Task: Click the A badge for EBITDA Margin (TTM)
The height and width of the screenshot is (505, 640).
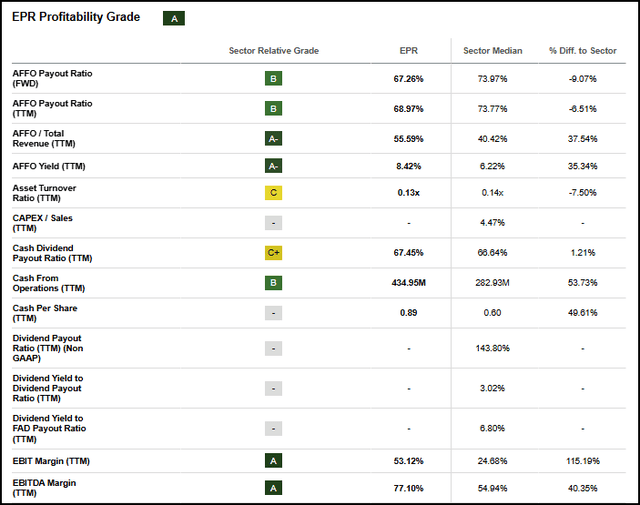Action: click(273, 488)
